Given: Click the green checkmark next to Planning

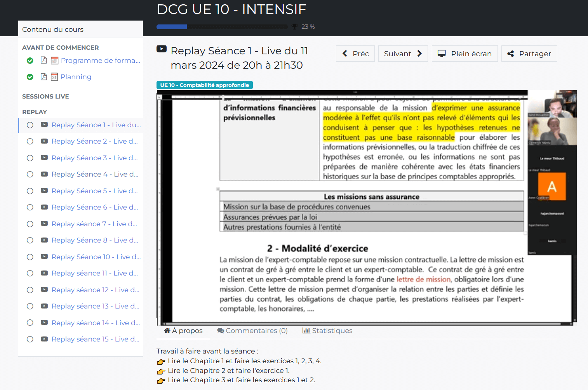Looking at the screenshot, I should (30, 77).
